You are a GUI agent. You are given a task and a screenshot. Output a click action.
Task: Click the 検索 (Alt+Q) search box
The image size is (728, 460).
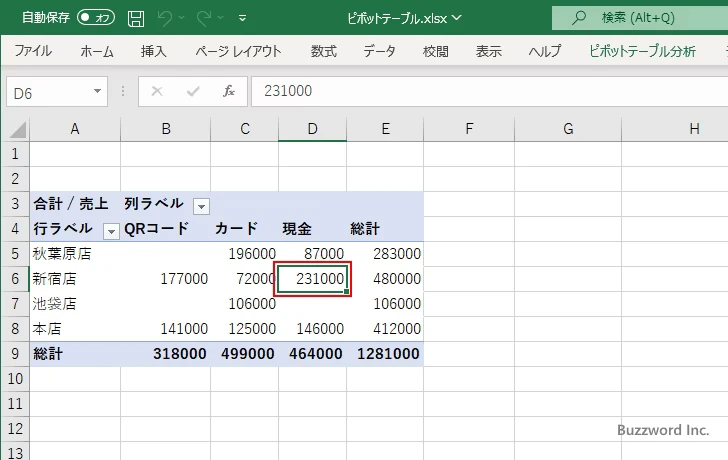640,18
